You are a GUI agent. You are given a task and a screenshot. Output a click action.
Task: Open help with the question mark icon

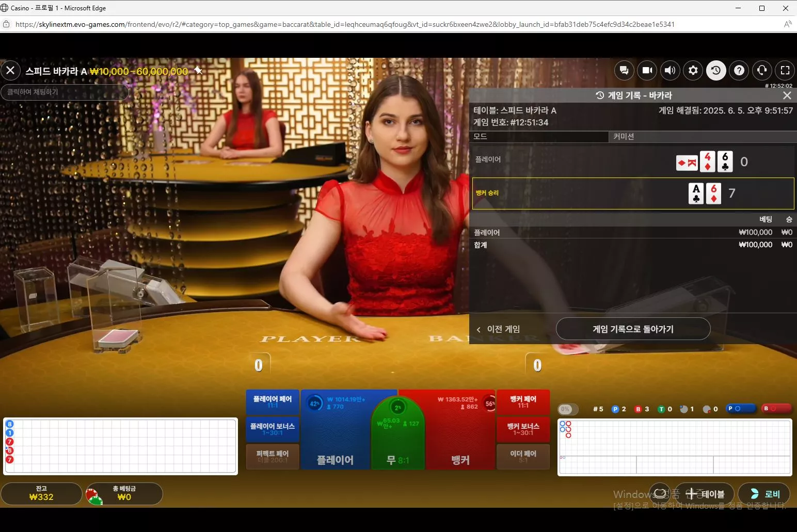[x=739, y=70]
